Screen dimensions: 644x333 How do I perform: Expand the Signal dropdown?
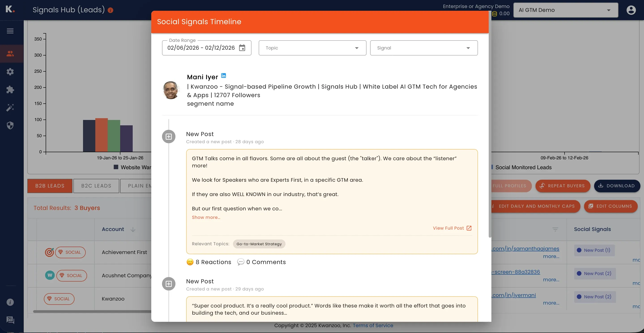[x=424, y=48]
